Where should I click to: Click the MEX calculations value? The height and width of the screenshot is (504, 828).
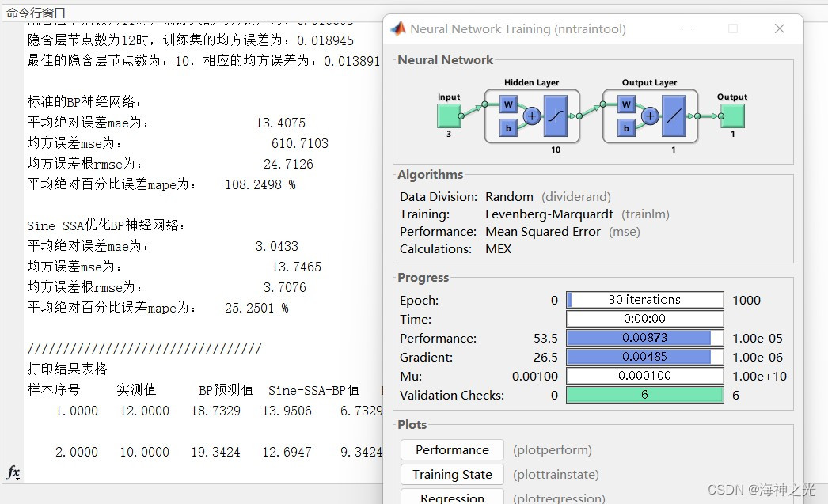(x=498, y=249)
